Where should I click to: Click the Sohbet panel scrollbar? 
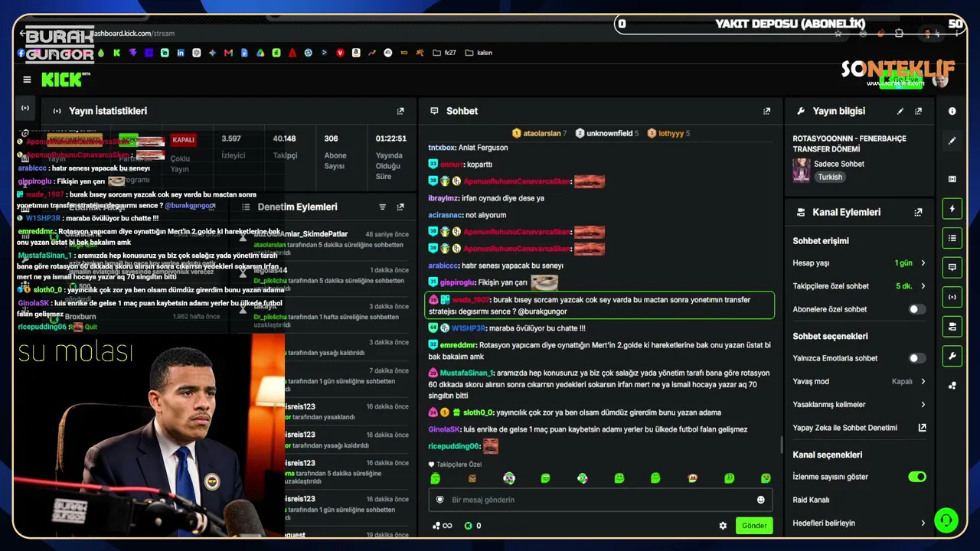[x=781, y=444]
